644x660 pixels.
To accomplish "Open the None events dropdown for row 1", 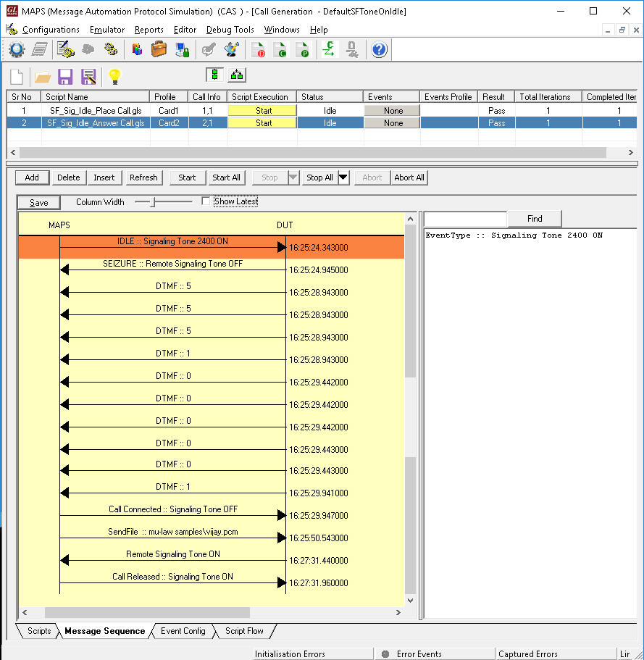I will tap(392, 111).
